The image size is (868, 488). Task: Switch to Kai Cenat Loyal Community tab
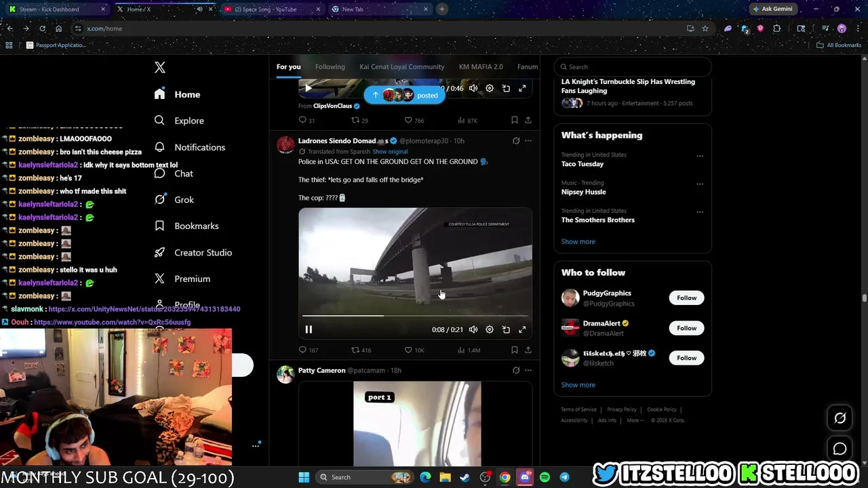tap(402, 66)
